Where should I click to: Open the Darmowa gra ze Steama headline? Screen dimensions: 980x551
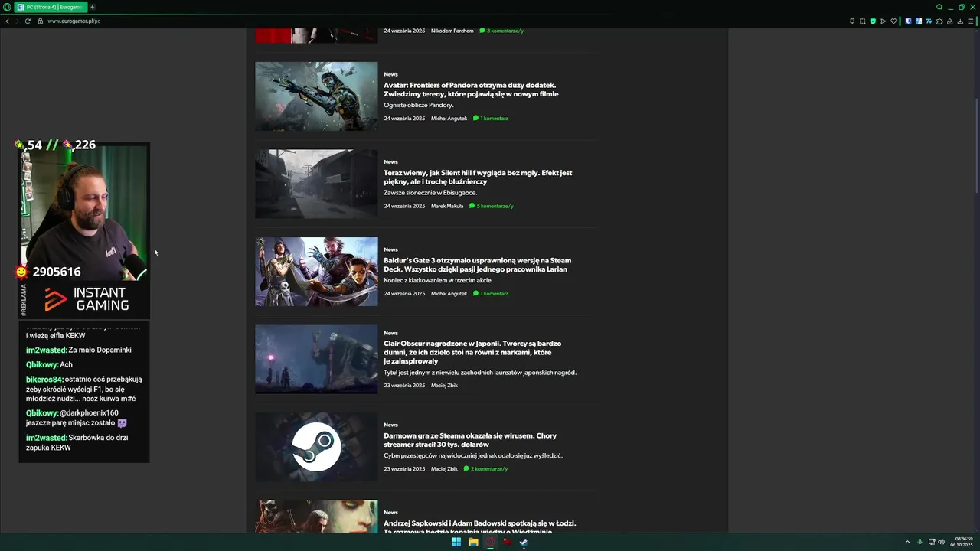click(470, 440)
